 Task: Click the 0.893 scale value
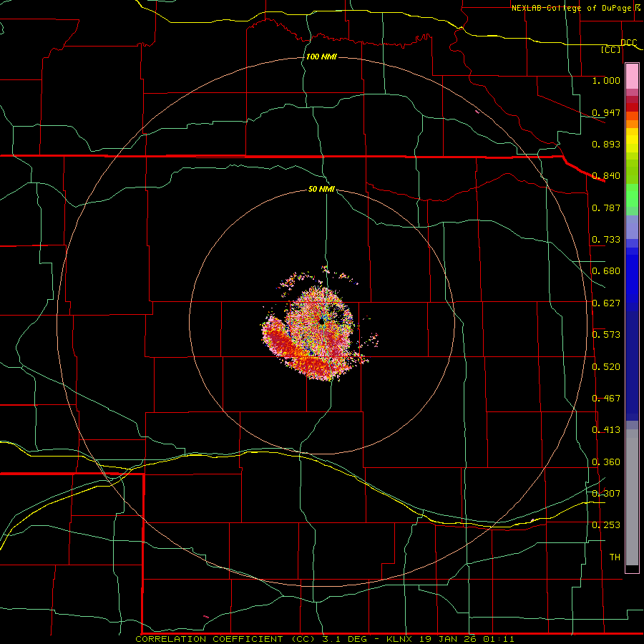[606, 144]
